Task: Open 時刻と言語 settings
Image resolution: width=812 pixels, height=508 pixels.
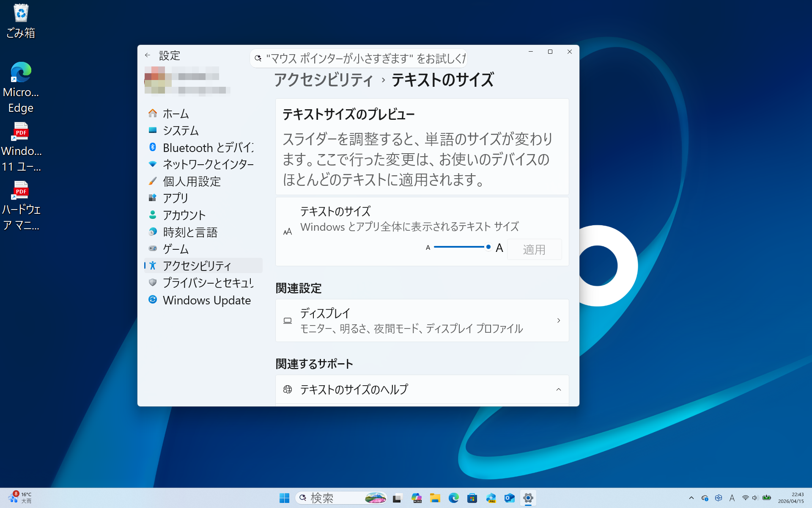Action: coord(190,232)
